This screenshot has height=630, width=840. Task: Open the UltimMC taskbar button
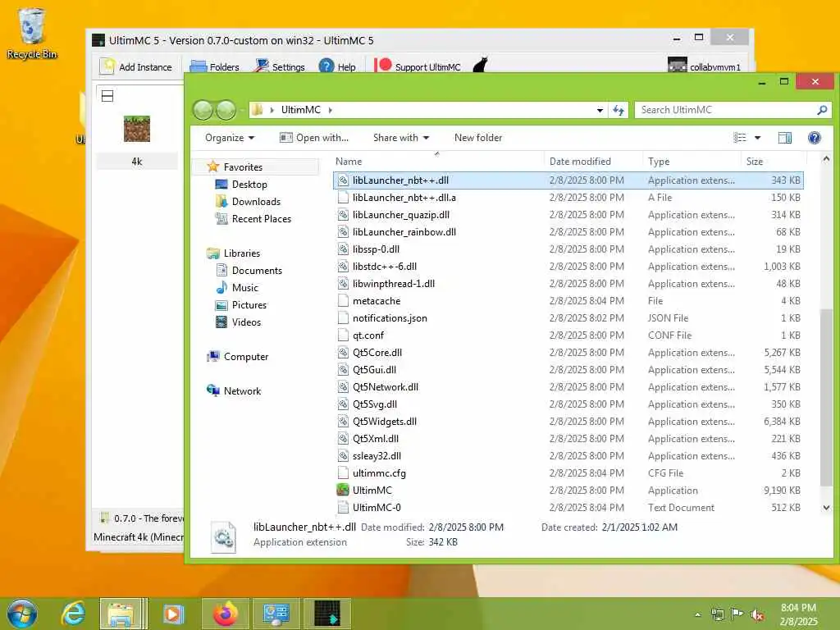(327, 614)
